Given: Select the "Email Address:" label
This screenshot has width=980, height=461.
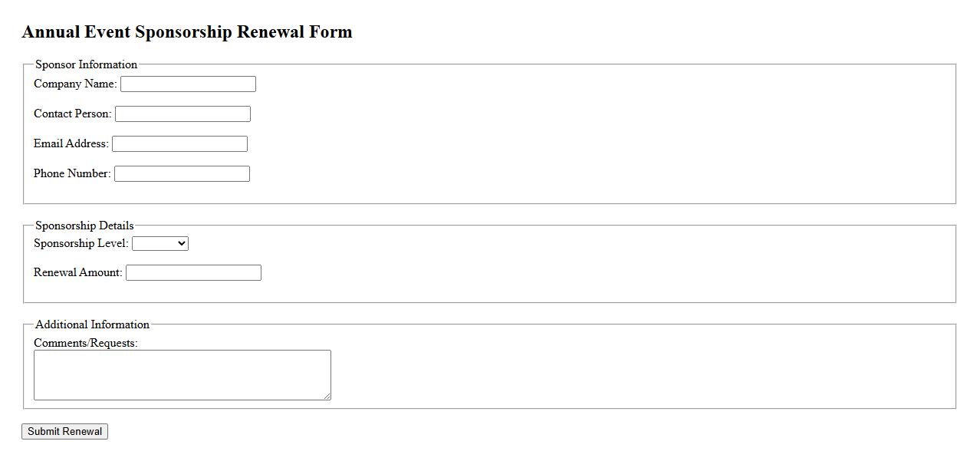Looking at the screenshot, I should (71, 143).
